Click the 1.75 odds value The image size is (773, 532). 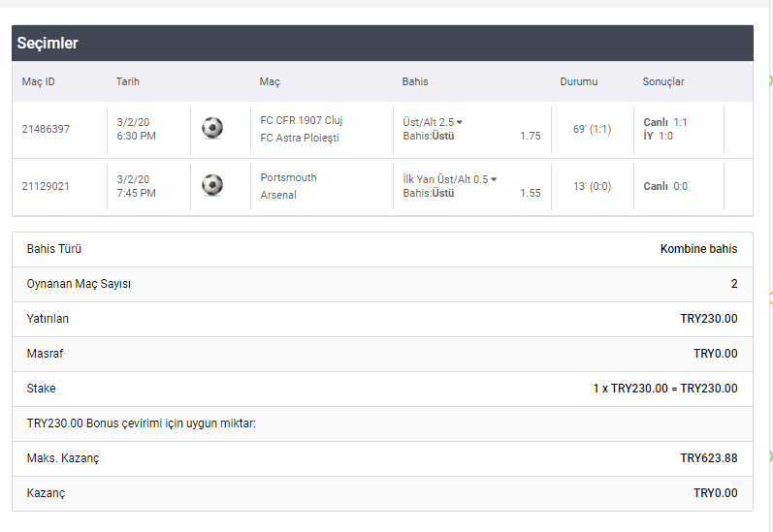(530, 136)
